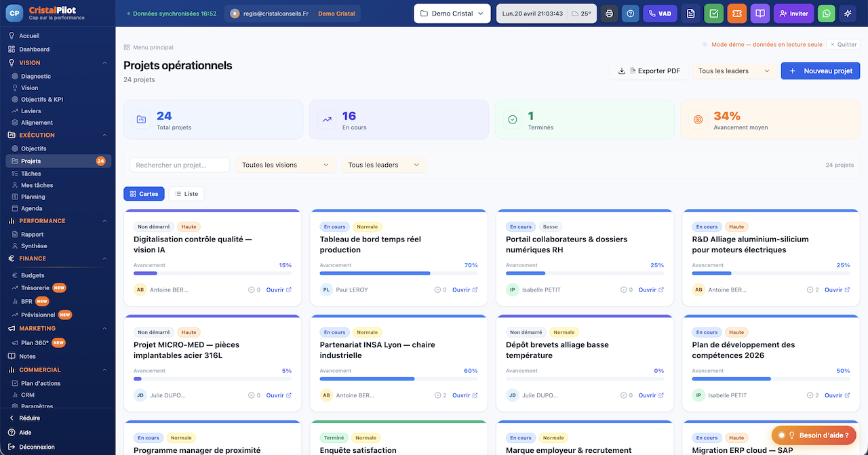Screen dimensions: 868x455
Task: Open the Demo Cristal workspace dropdown
Action: [x=452, y=14]
